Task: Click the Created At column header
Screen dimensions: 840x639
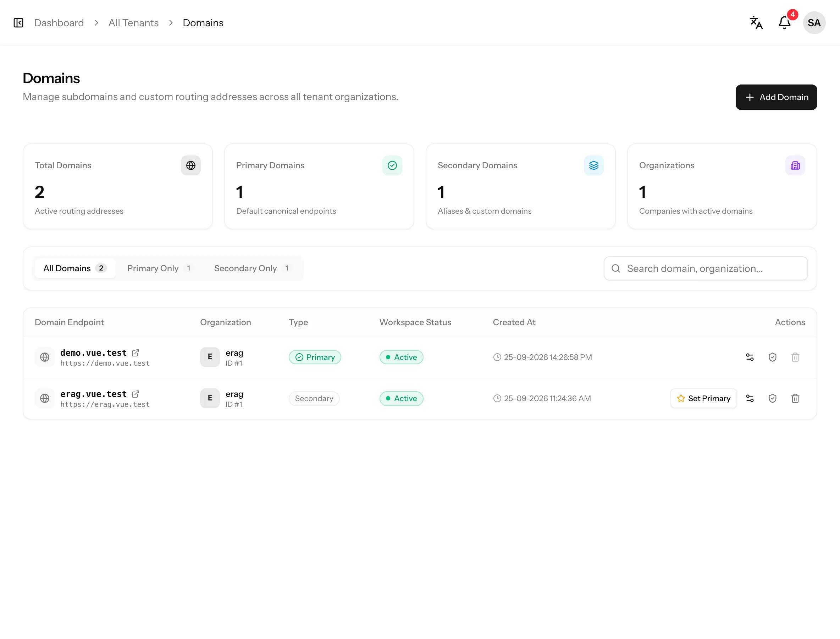Action: click(x=514, y=322)
